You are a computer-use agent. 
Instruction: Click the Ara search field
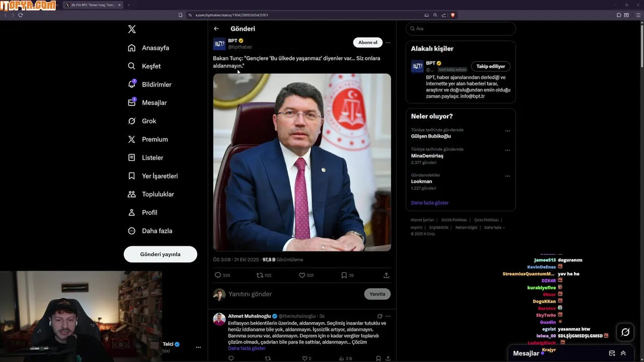coord(460,29)
